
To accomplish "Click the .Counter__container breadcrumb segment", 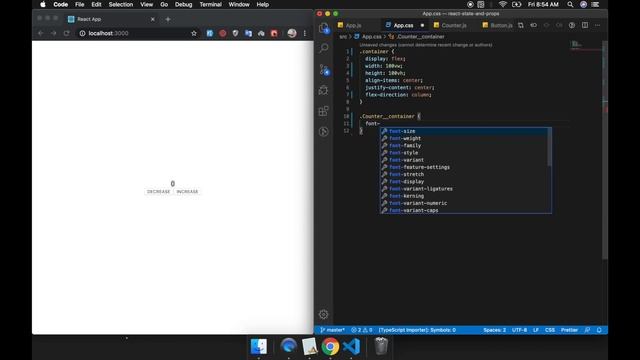I will 417,37.
